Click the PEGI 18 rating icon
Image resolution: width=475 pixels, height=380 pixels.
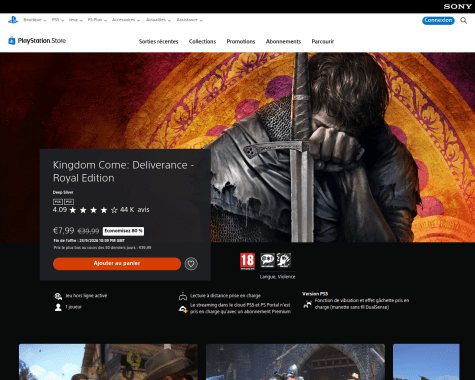click(247, 261)
